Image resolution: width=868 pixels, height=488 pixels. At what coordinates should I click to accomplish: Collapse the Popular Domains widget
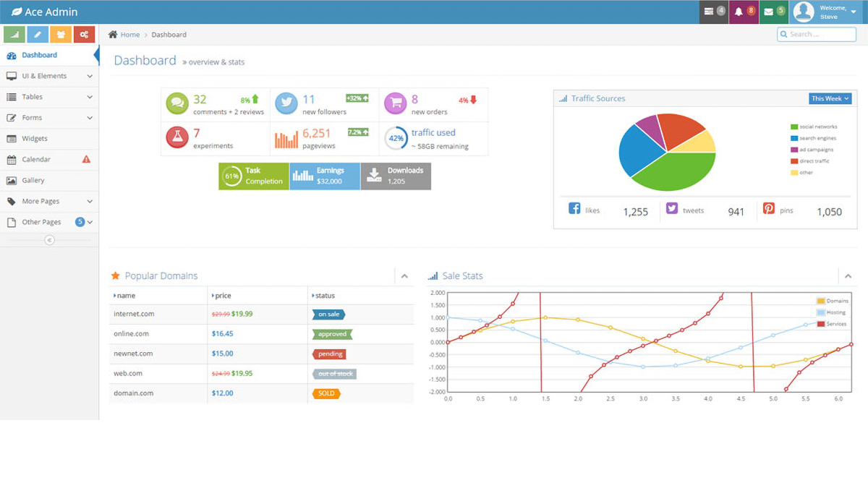point(404,276)
